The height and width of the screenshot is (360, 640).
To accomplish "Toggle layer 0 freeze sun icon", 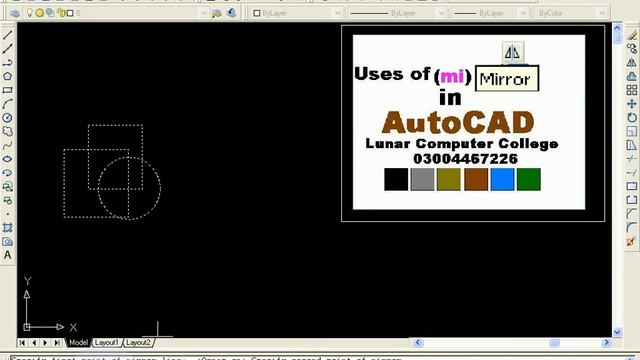I will coord(40,13).
